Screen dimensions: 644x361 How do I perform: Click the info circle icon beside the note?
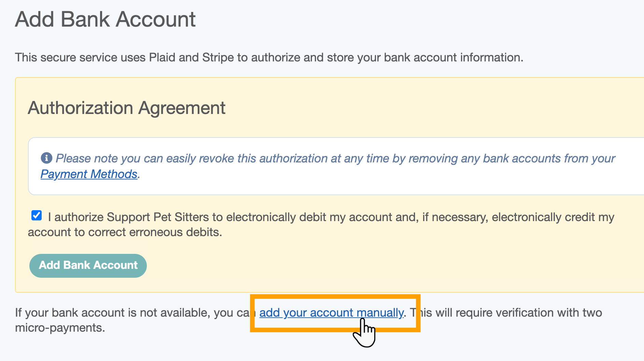coord(46,158)
